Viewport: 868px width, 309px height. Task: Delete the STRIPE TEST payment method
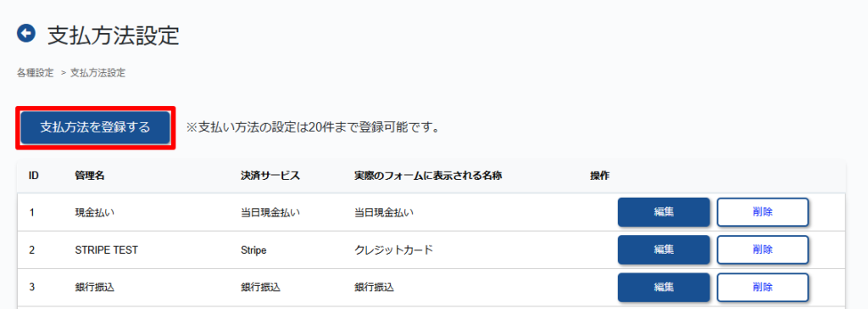point(763,250)
